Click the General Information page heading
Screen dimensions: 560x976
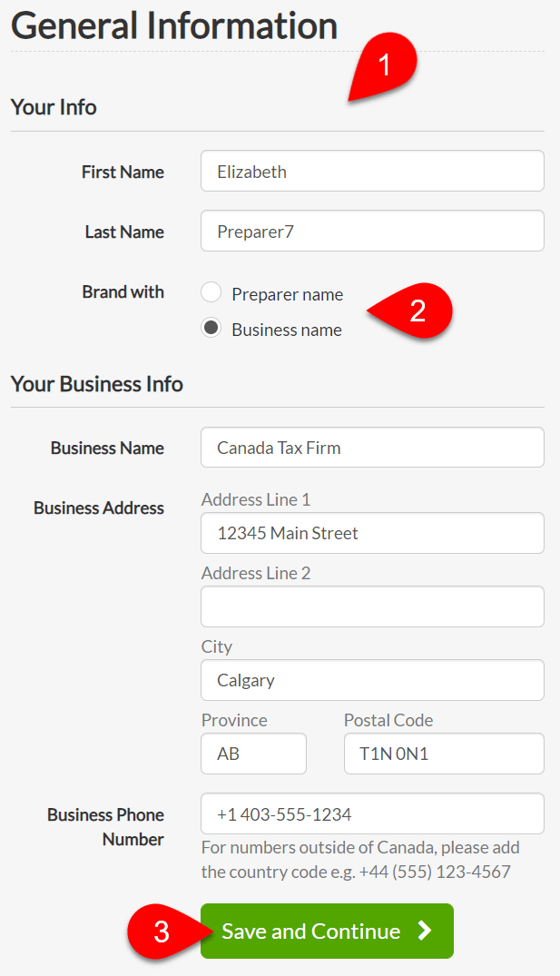pyautogui.click(x=174, y=26)
